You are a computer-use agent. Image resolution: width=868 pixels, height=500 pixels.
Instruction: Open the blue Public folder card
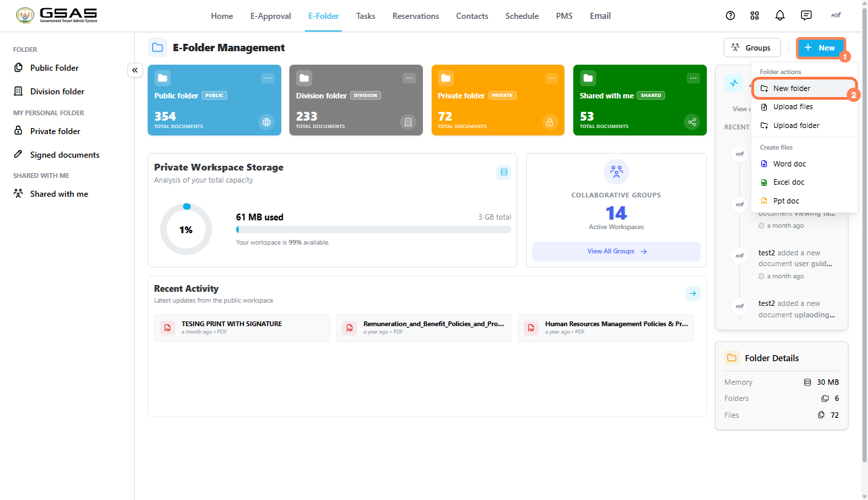coord(214,100)
